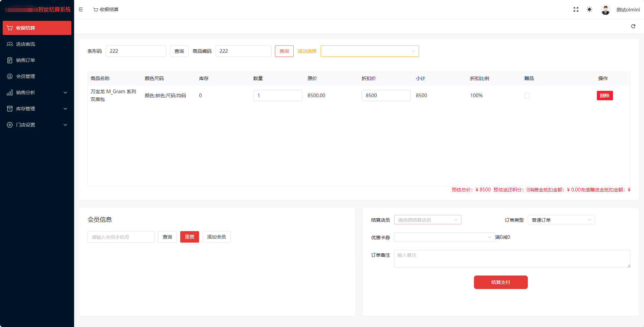Delete the 万宝龙 item with 删除
The image size is (644, 327).
[605, 95]
